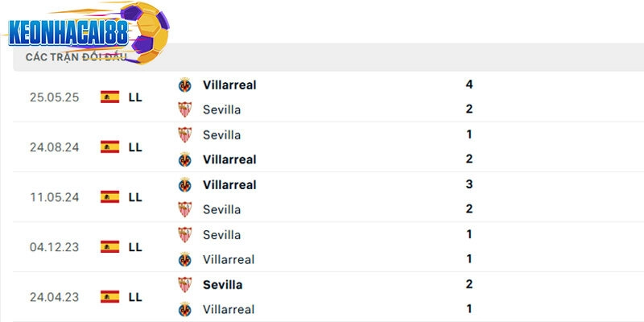The height and width of the screenshot is (322, 644).
Task: Open the LL league label for 11.05.24
Action: click(135, 196)
